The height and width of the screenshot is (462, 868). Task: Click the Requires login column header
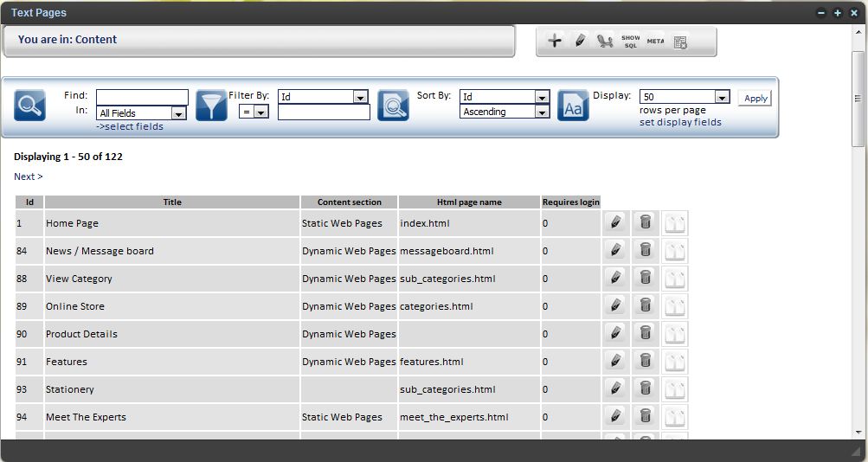tap(570, 202)
